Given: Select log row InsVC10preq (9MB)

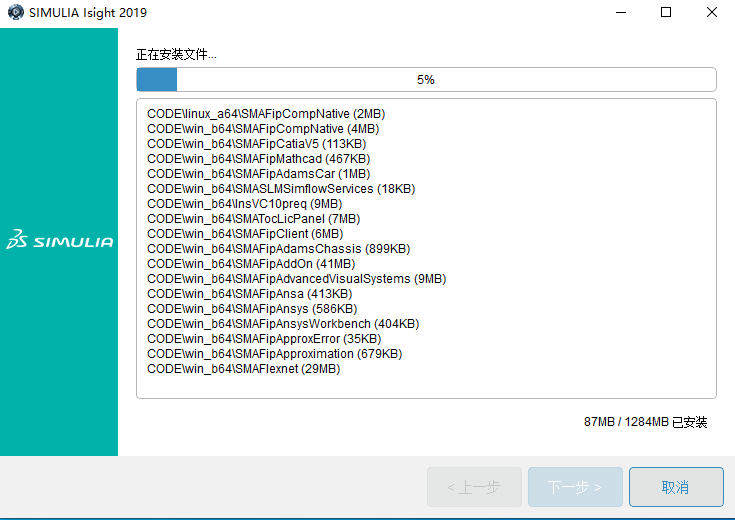Looking at the screenshot, I should coord(245,204).
